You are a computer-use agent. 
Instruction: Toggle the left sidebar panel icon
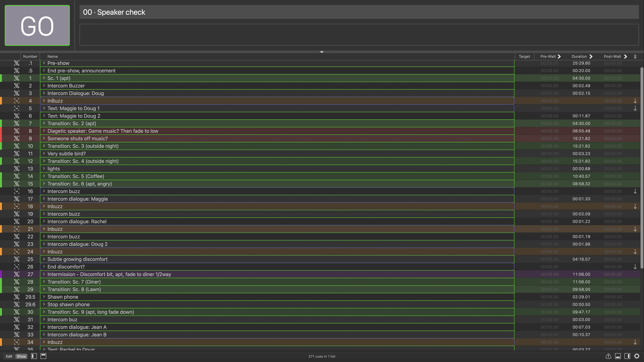pos(34,356)
